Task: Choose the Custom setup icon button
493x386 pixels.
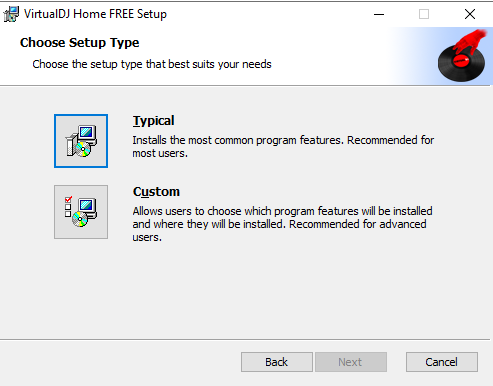Action: click(x=81, y=212)
